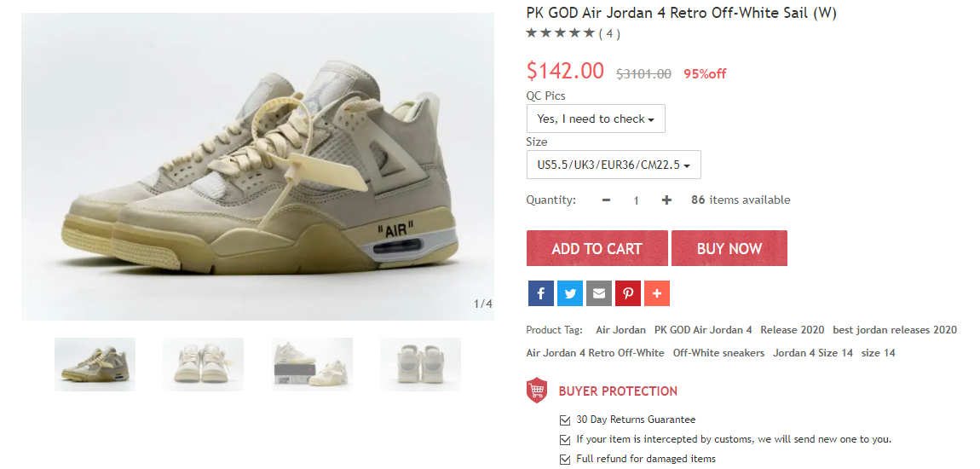Select the rear view heel thumbnail

point(421,365)
